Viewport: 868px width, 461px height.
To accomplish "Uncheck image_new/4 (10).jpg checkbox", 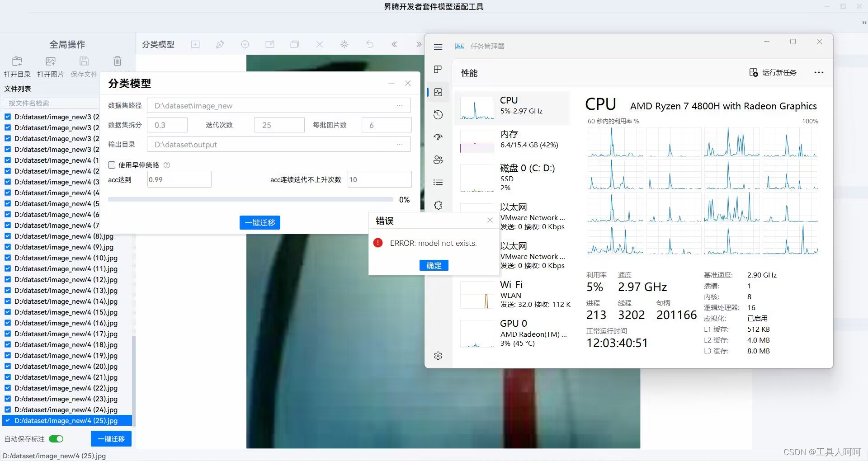I will pos(8,258).
